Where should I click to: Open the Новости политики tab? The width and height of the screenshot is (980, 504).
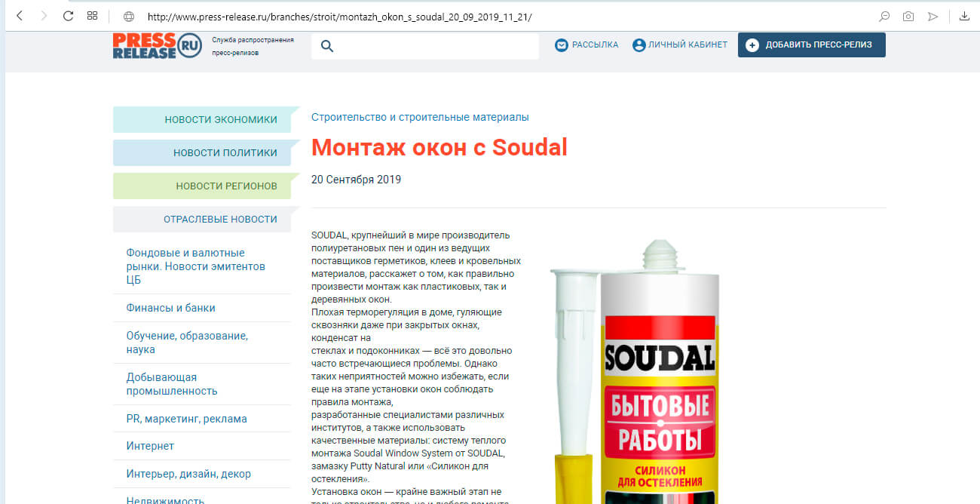click(x=202, y=152)
